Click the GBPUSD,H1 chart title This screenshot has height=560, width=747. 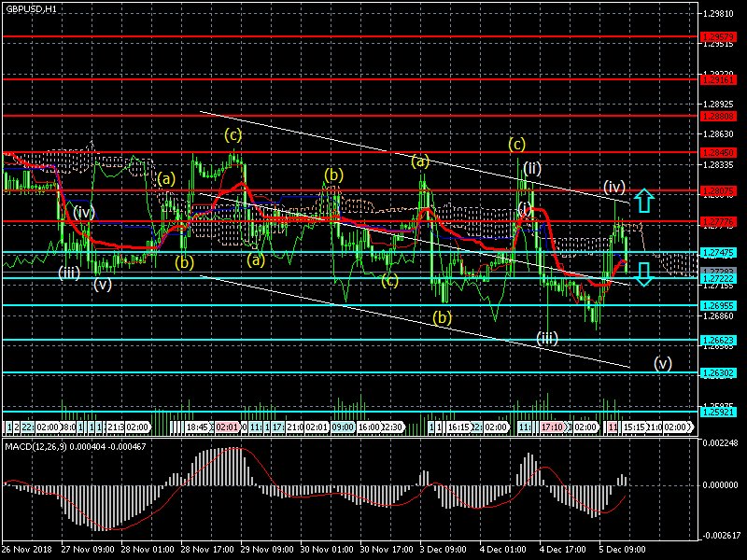[x=31, y=8]
